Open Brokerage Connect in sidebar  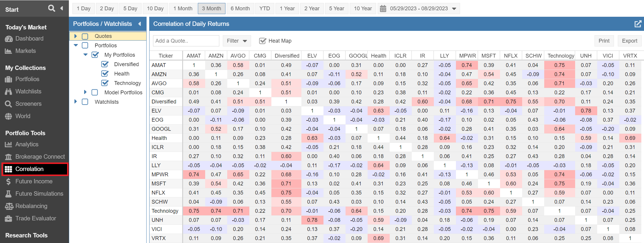click(x=40, y=157)
